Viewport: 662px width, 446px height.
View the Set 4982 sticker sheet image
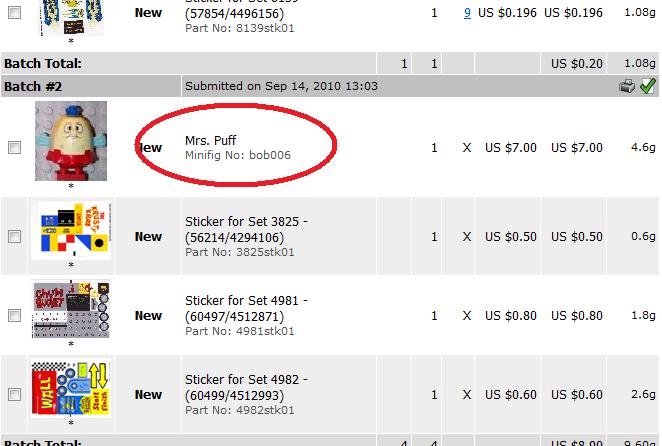point(71,388)
